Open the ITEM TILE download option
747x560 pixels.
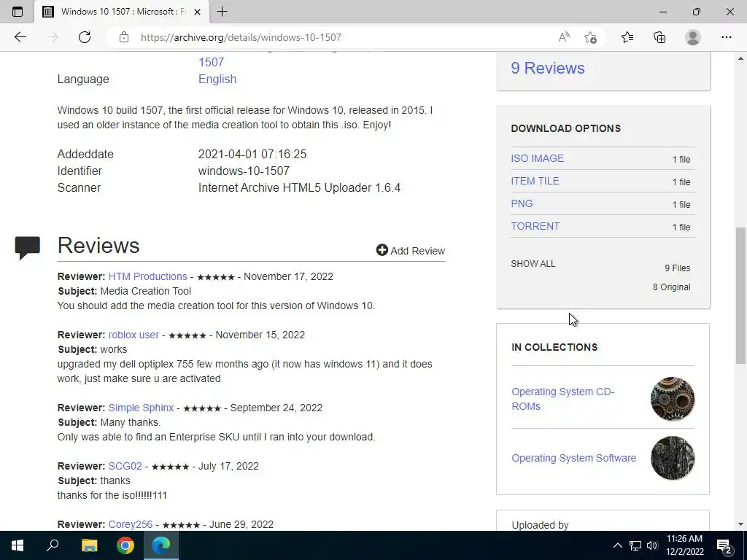pos(535,181)
